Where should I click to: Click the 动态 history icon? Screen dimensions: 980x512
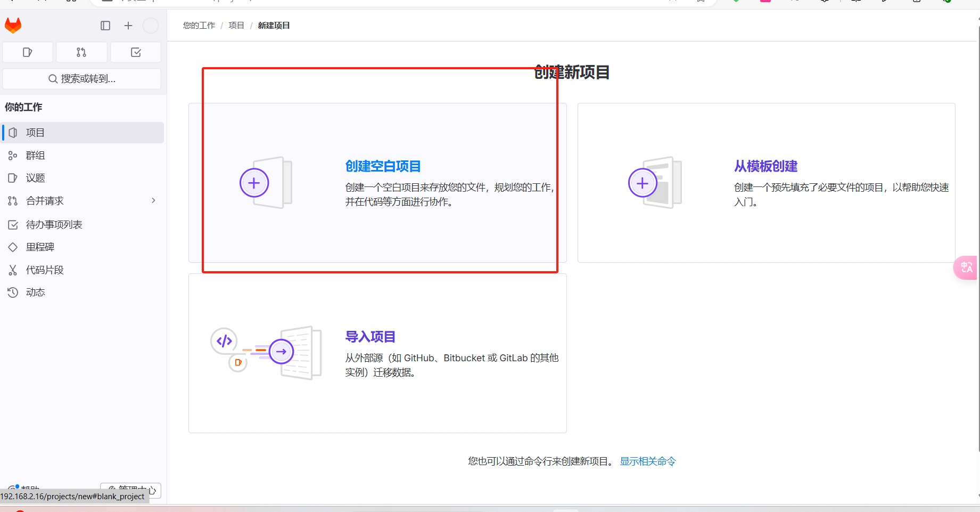(13, 292)
